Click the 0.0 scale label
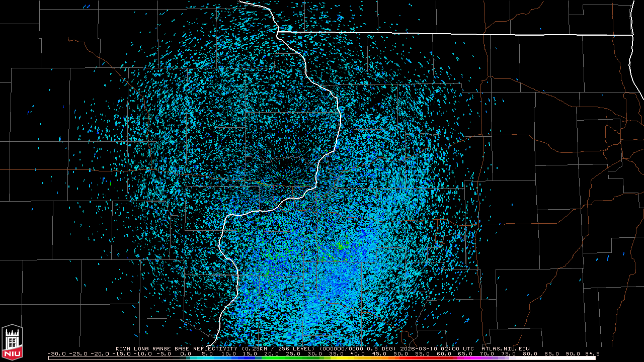This screenshot has width=644, height=362. 186,353
